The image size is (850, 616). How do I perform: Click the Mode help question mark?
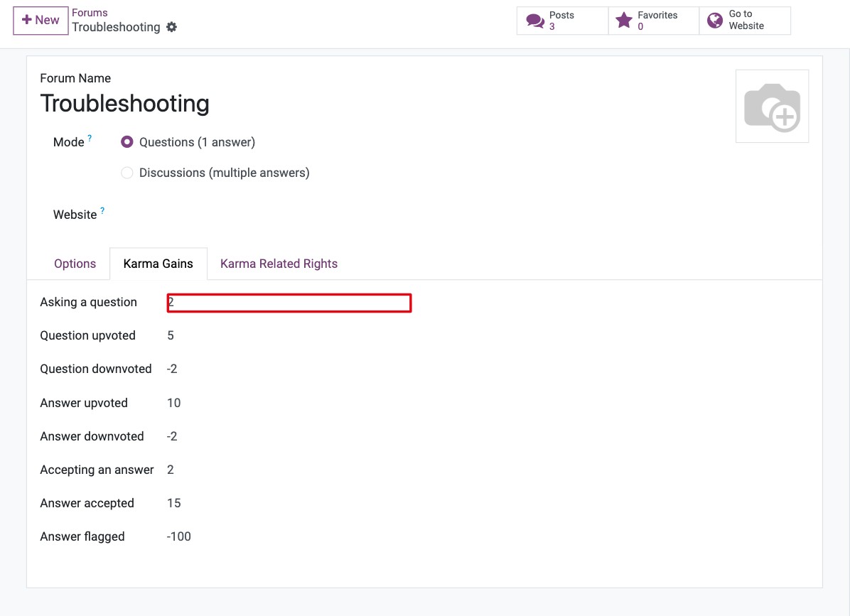tap(90, 138)
